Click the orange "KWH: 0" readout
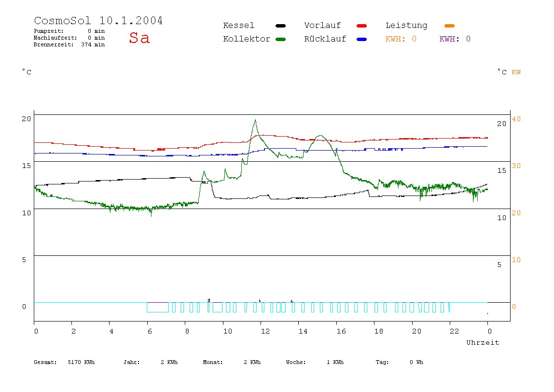Screen dimensions: 554x392 (x=401, y=39)
